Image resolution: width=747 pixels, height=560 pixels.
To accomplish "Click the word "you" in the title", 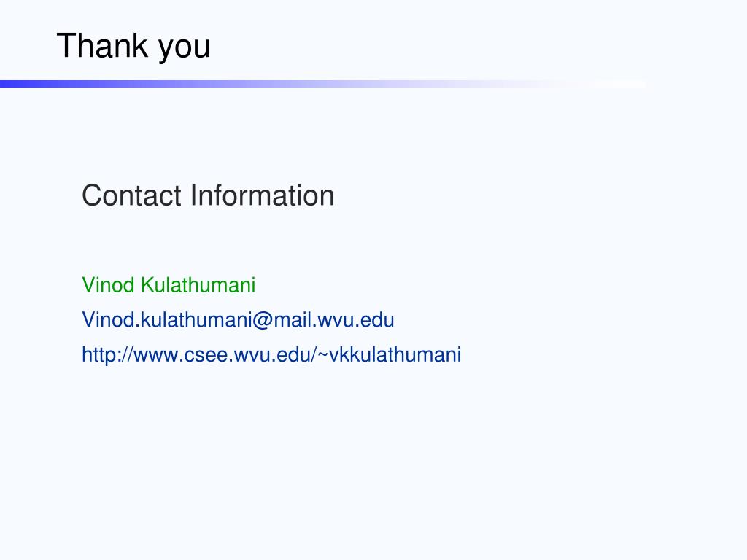I will (185, 49).
